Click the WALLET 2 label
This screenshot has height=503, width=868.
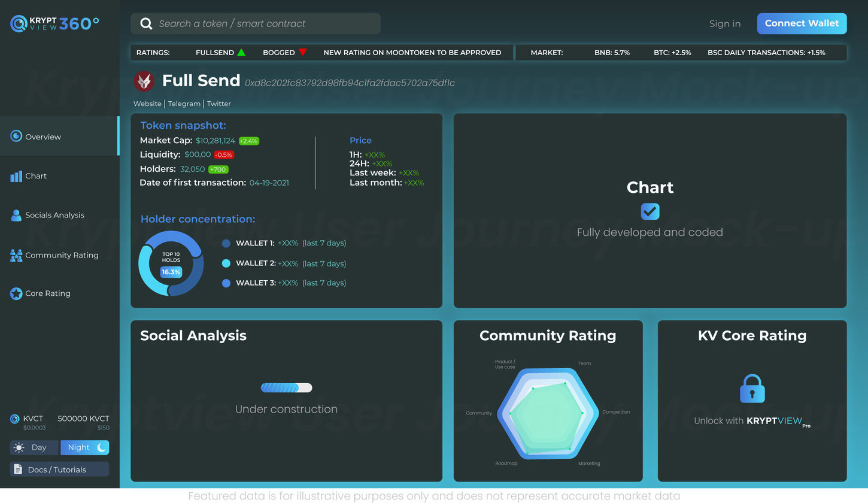click(255, 263)
